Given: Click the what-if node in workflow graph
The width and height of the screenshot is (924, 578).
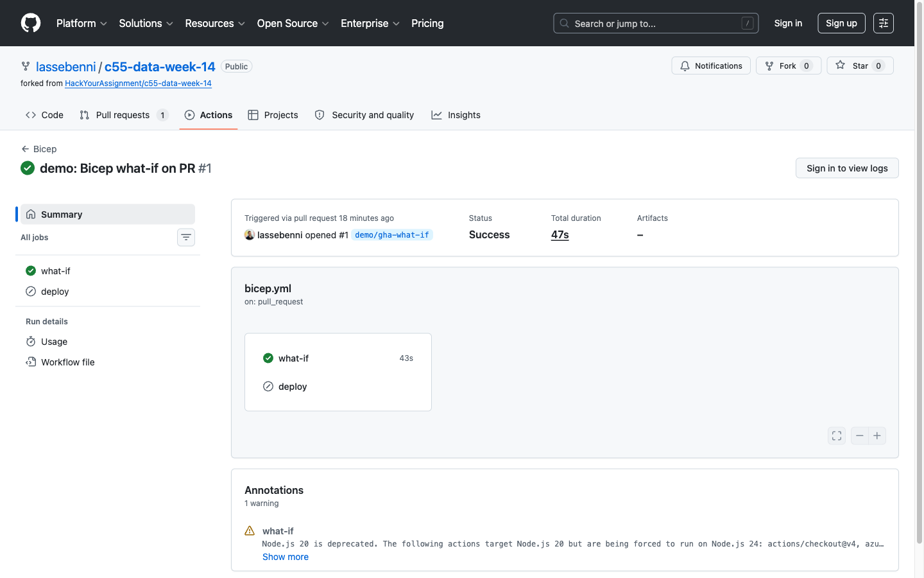Looking at the screenshot, I should coord(338,358).
